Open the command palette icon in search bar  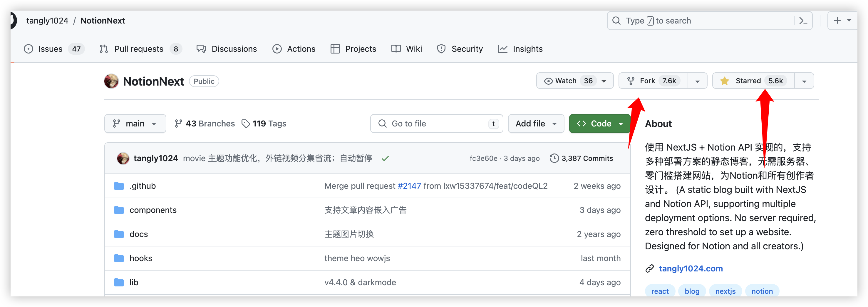(x=803, y=21)
